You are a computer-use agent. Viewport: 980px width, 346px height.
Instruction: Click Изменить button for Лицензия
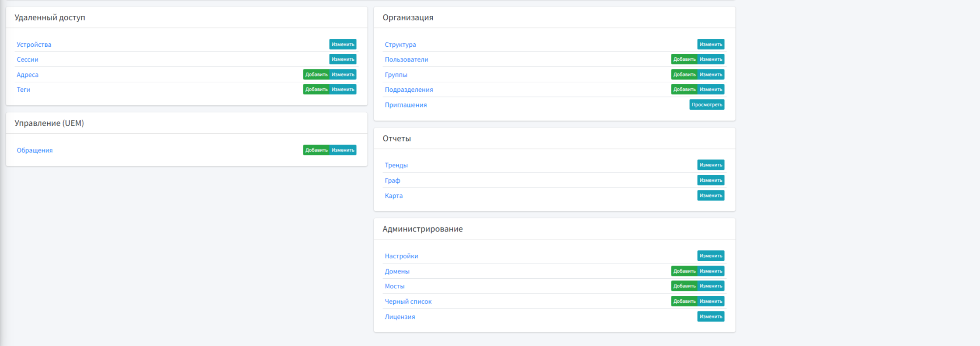(x=711, y=316)
